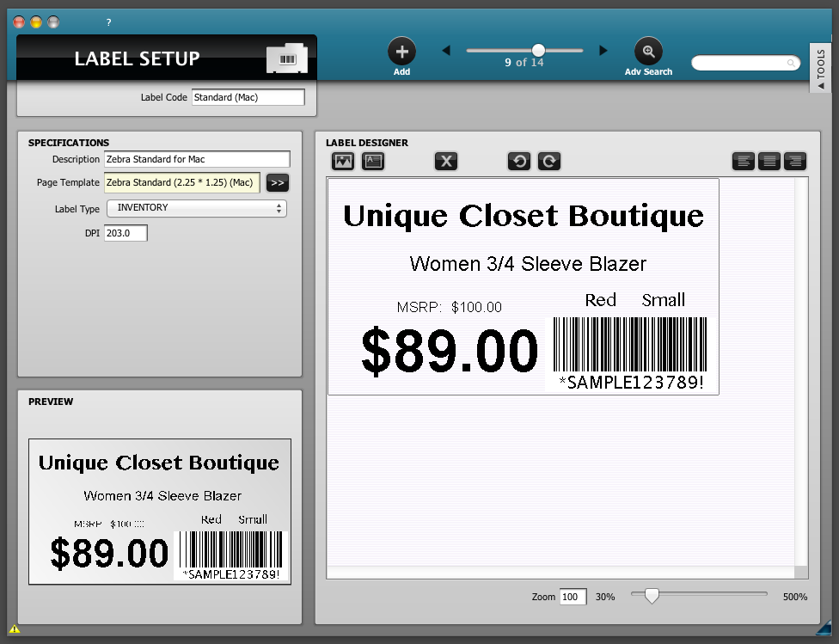Go to the next record arrow
Viewport: 839px width, 644px height.
[x=603, y=51]
